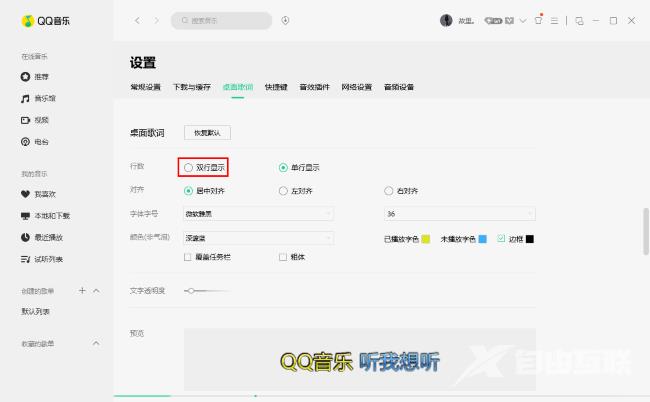Click the search music input field
This screenshot has width=650, height=402.
[221, 20]
